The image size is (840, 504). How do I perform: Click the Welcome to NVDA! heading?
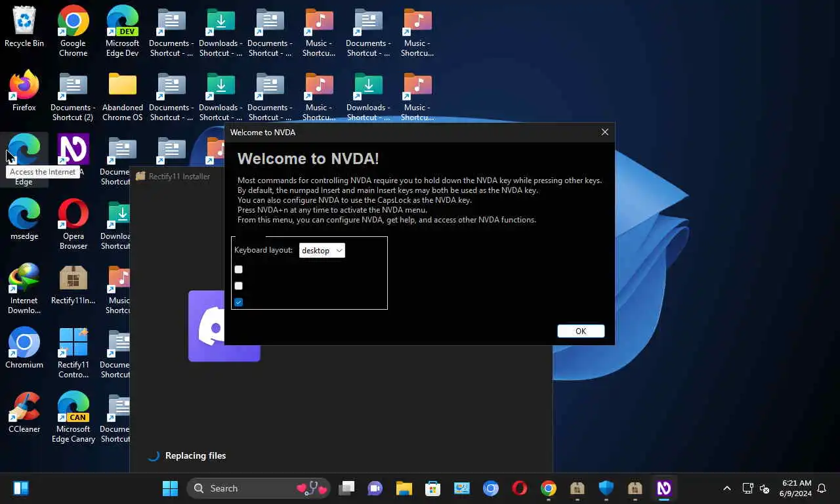308,158
